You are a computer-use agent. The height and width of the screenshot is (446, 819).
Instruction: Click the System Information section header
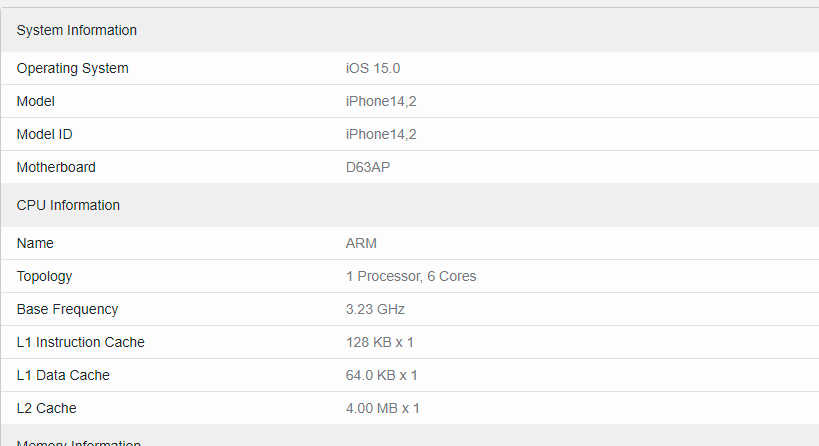pyautogui.click(x=77, y=30)
